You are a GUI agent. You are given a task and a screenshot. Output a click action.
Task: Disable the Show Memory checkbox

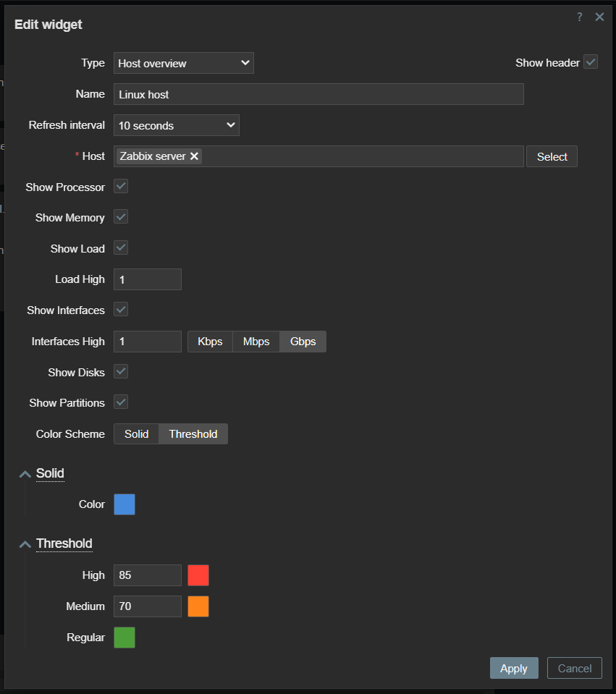(x=121, y=217)
